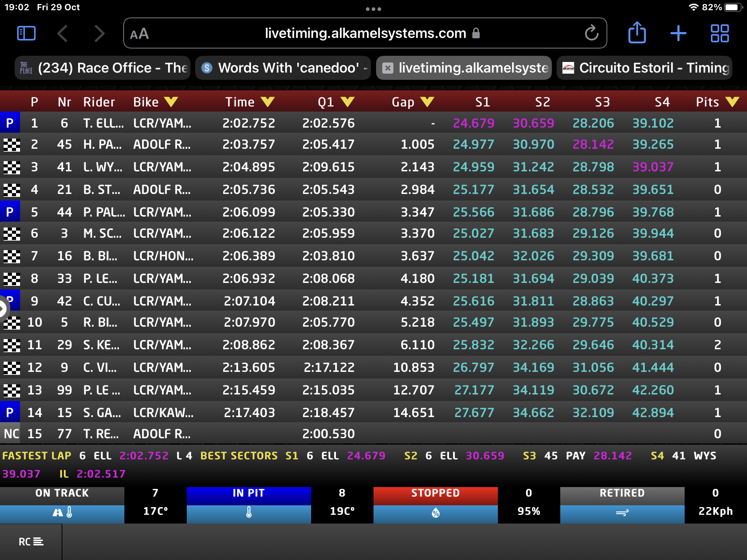Click the STOPPED status label
Image resolution: width=747 pixels, height=560 pixels.
click(x=436, y=493)
